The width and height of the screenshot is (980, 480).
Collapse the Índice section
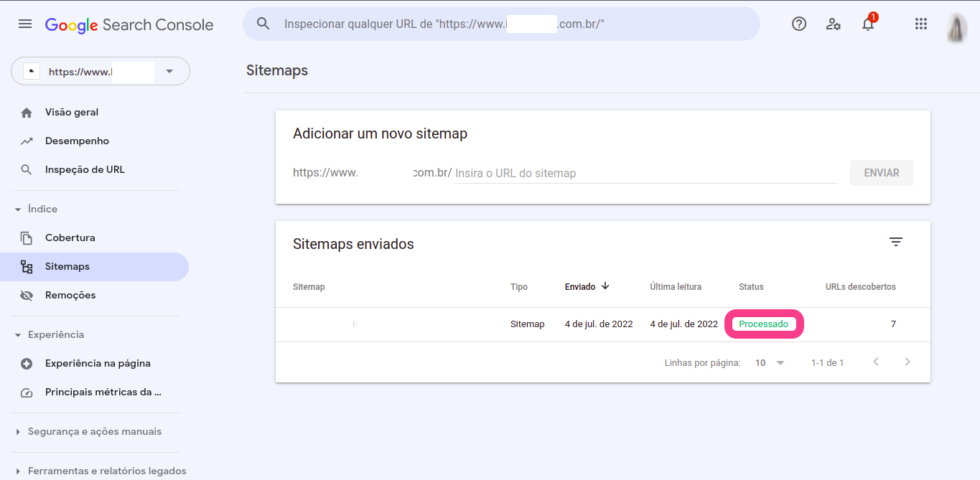pyautogui.click(x=18, y=210)
